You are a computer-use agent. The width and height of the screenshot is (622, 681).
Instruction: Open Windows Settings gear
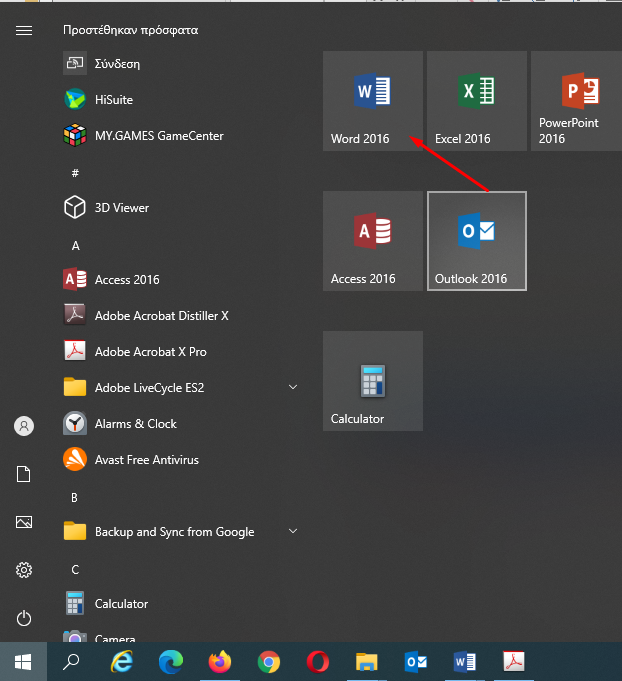click(24, 570)
